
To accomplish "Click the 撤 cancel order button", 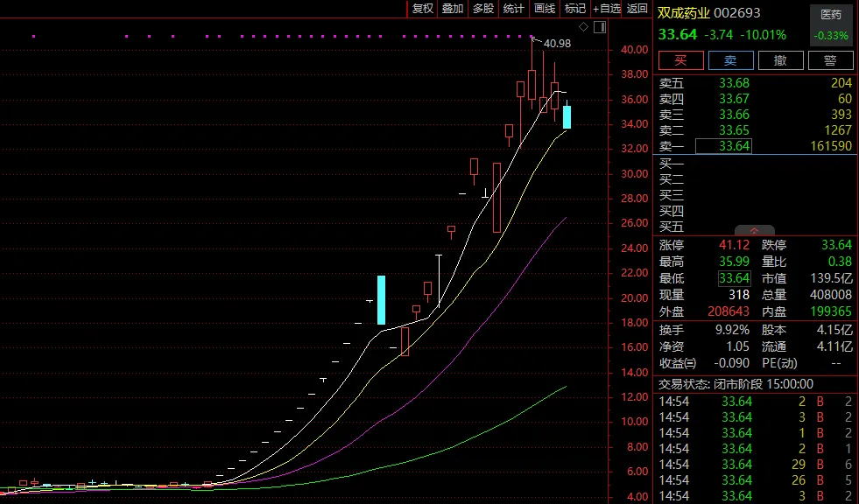I will [781, 60].
